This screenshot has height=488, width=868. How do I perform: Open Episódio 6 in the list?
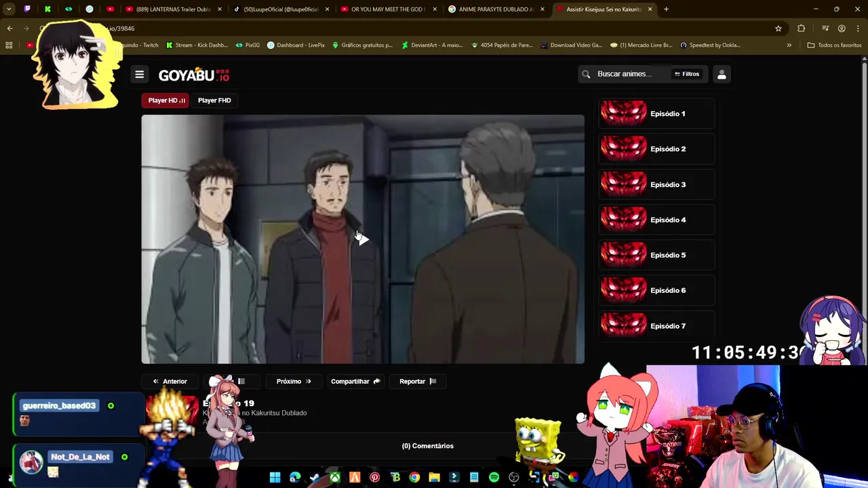[x=656, y=290]
